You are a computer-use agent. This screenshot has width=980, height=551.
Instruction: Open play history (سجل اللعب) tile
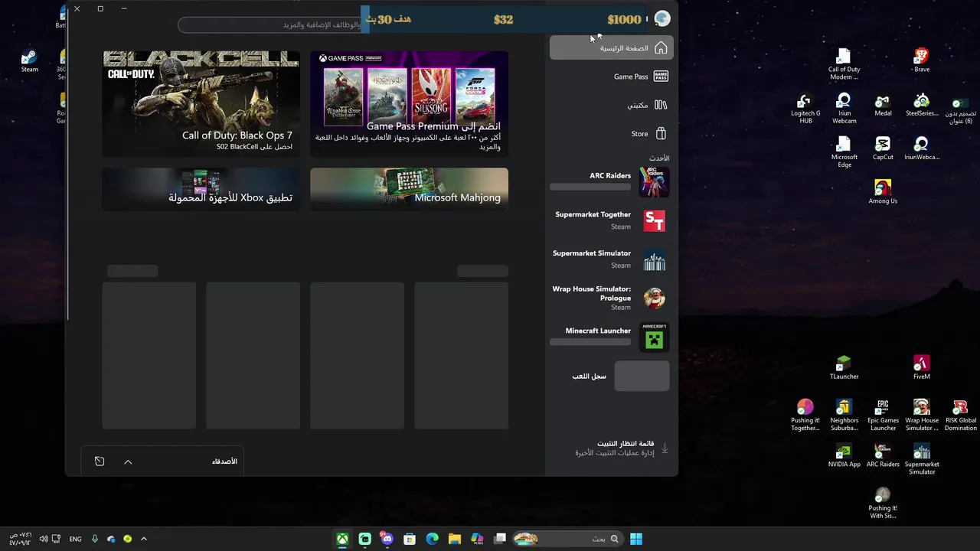click(642, 377)
